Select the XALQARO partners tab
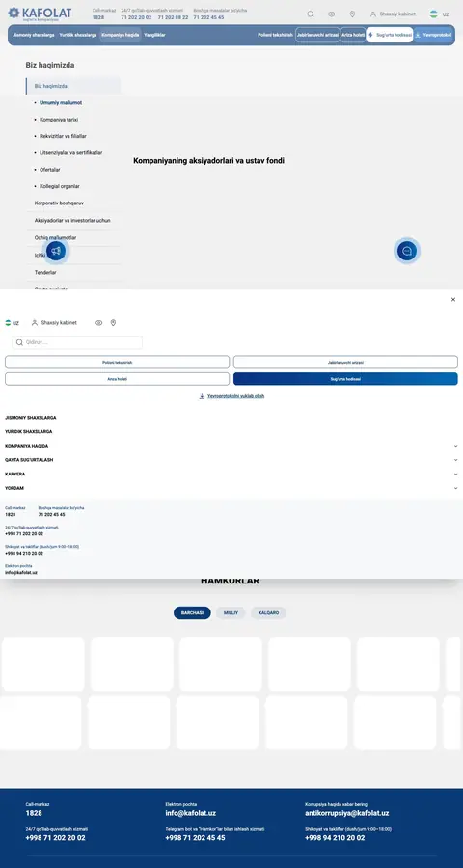The image size is (463, 868). click(x=268, y=613)
